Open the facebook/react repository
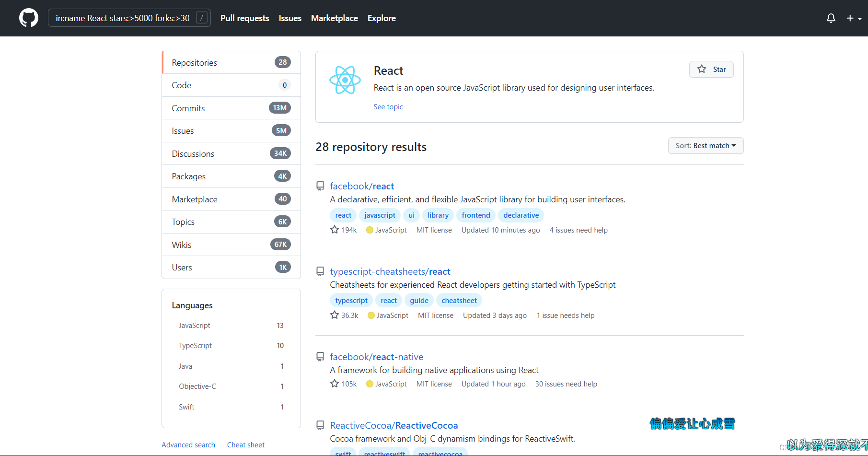The height and width of the screenshot is (456, 868). pos(362,186)
